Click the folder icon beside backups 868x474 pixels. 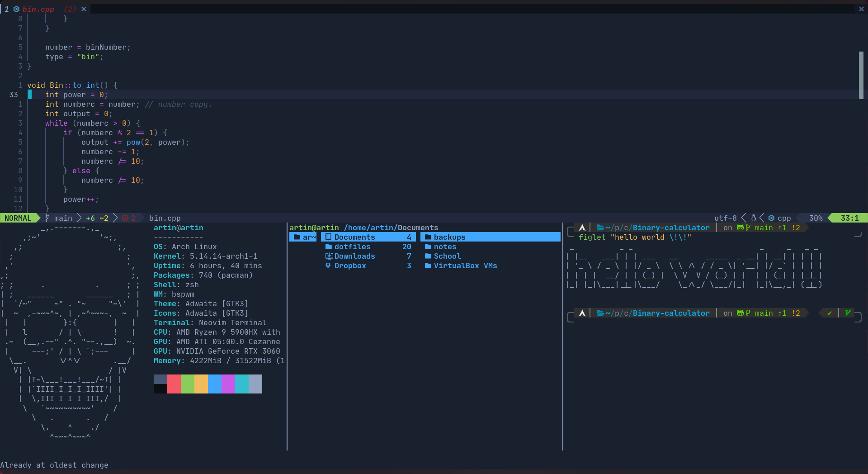(428, 237)
